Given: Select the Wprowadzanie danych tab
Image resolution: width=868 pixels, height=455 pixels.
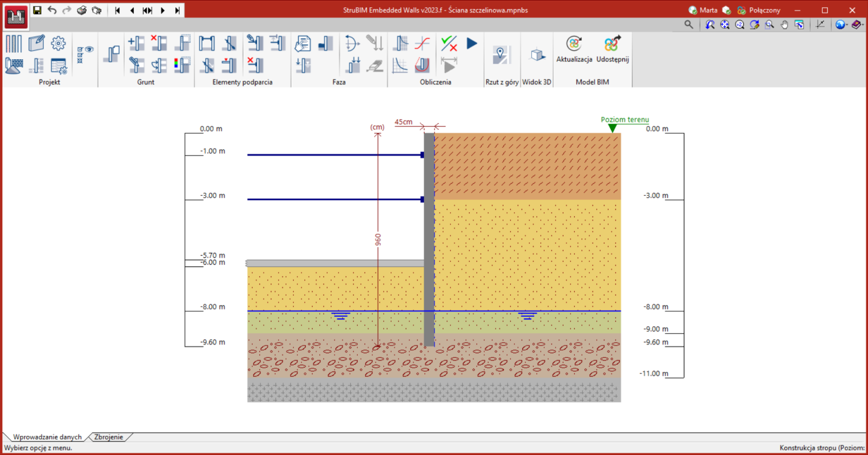Looking at the screenshot, I should coord(47,437).
